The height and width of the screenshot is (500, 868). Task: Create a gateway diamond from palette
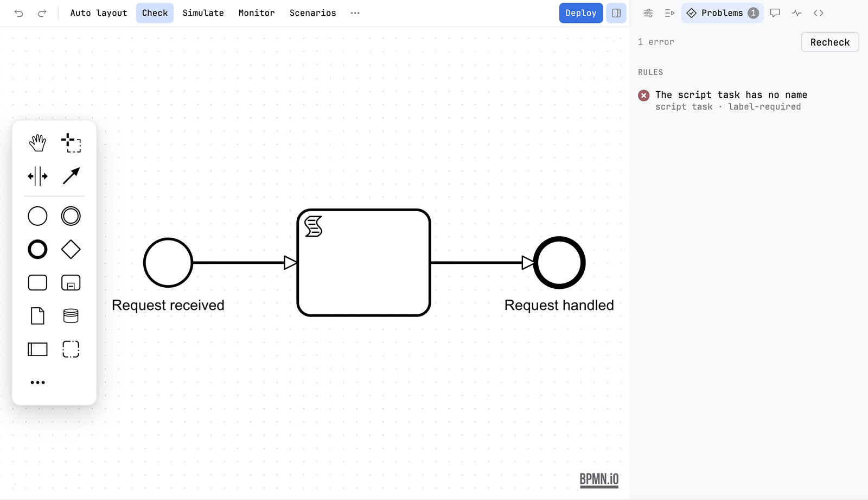[71, 250]
